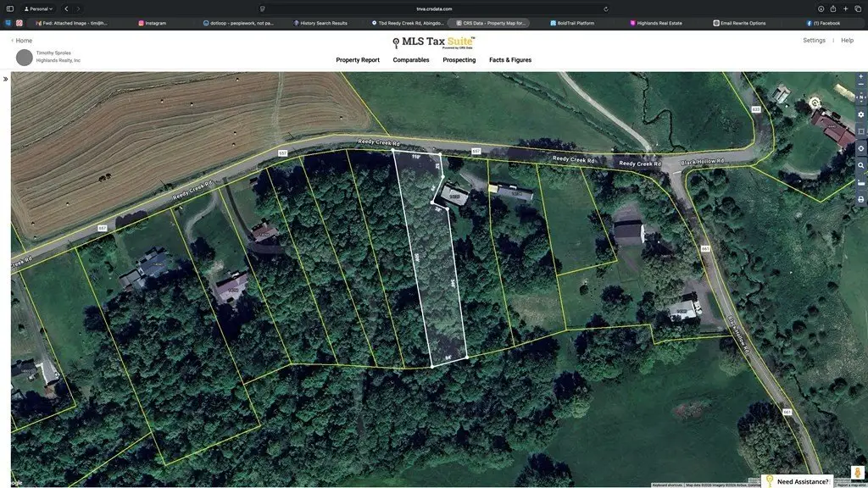Open the Personal profile dropdown
This screenshot has height=488, width=868.
click(x=37, y=8)
